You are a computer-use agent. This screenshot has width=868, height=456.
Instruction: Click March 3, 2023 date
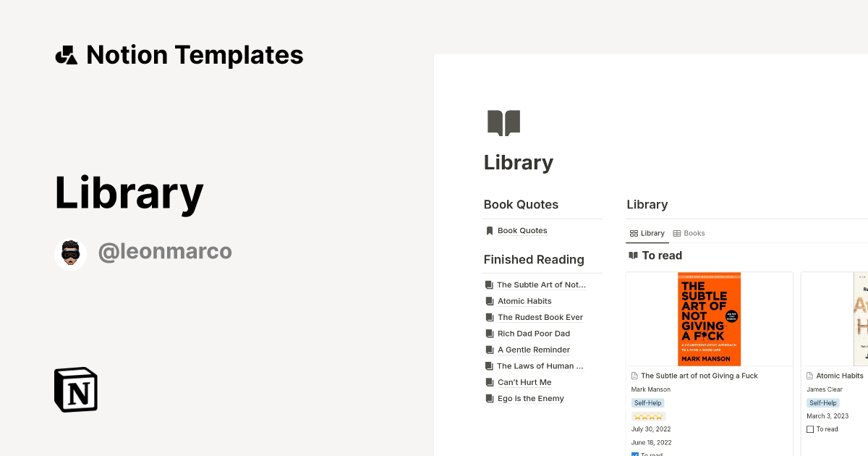click(x=827, y=416)
